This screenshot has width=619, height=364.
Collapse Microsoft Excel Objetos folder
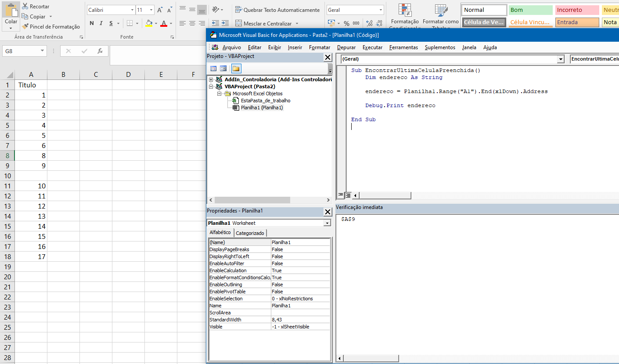[219, 94]
